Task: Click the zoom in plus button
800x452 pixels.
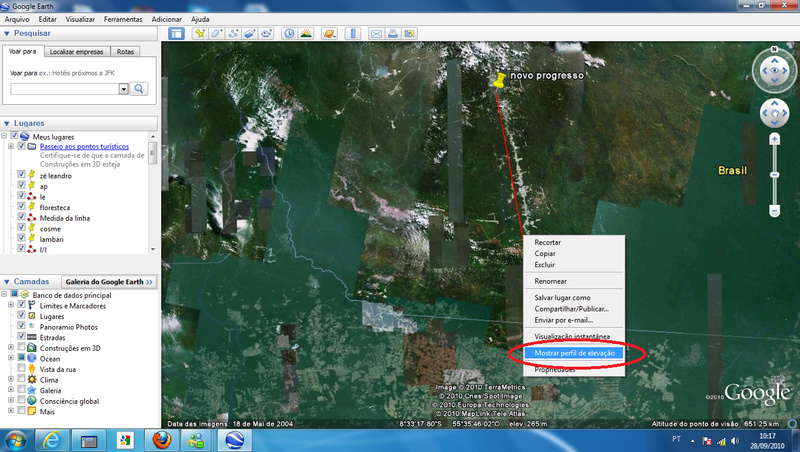Action: [774, 139]
